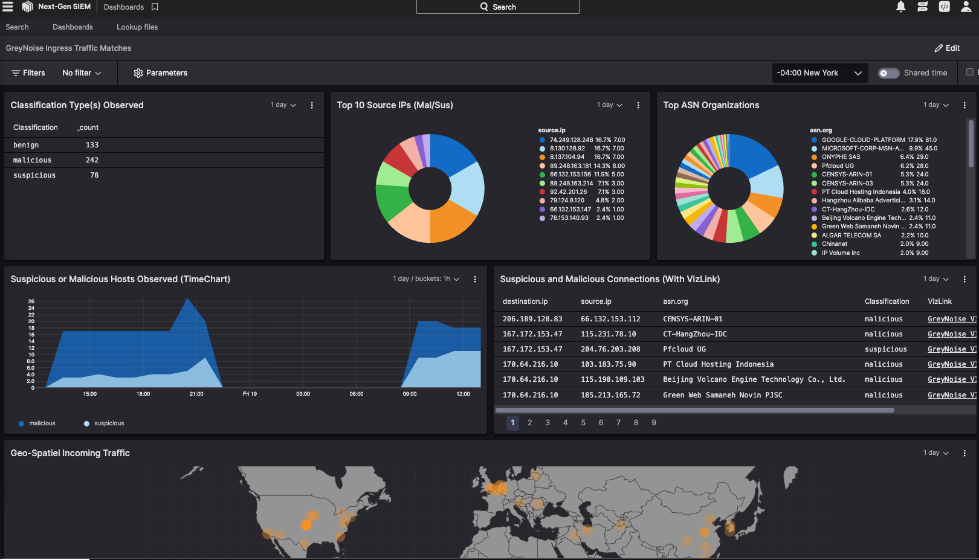Open the Parameters gear icon
The image size is (979, 560).
(x=138, y=73)
